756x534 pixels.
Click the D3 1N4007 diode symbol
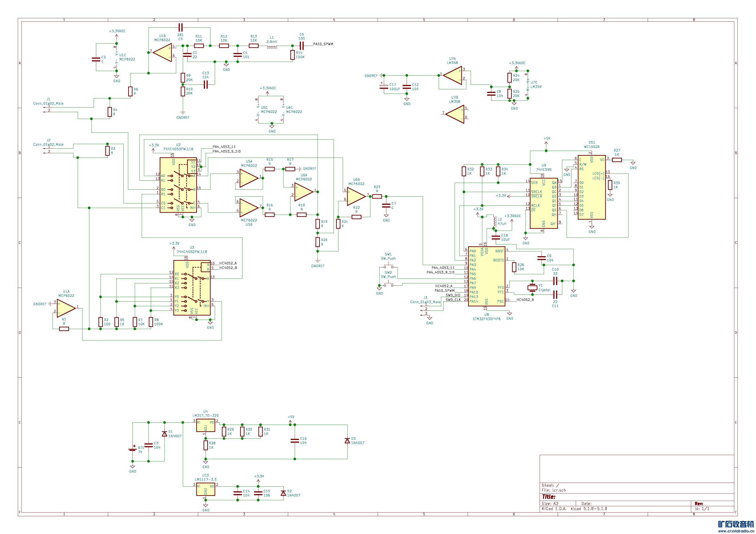click(x=347, y=441)
